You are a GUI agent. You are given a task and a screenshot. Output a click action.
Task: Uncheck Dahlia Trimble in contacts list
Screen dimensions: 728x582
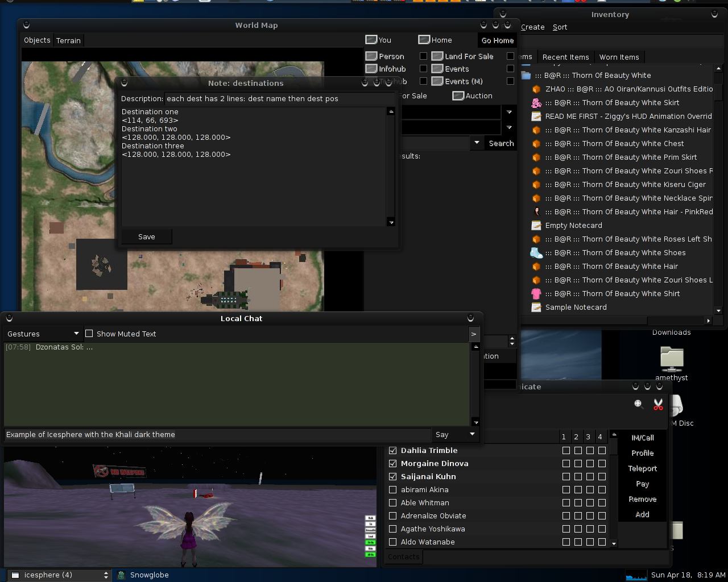point(392,451)
